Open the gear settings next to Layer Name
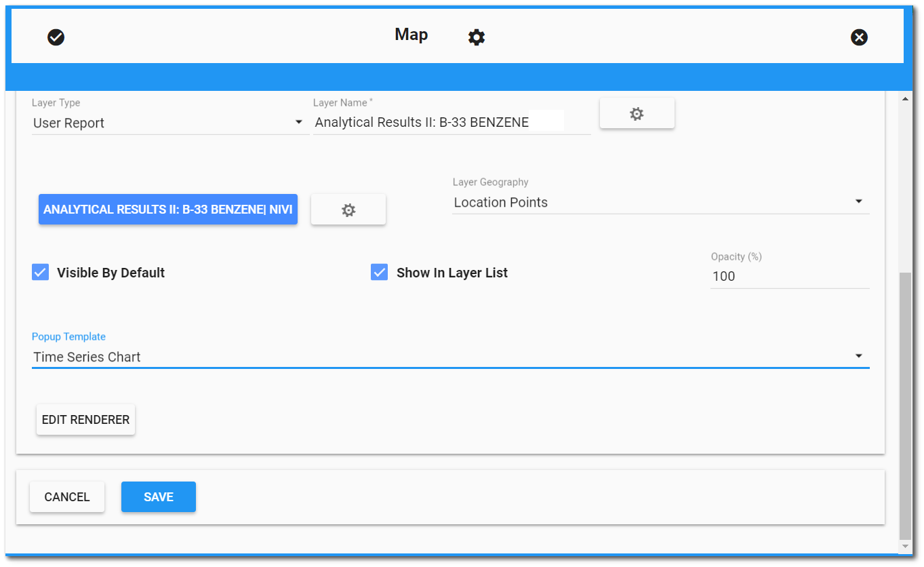 pos(637,113)
